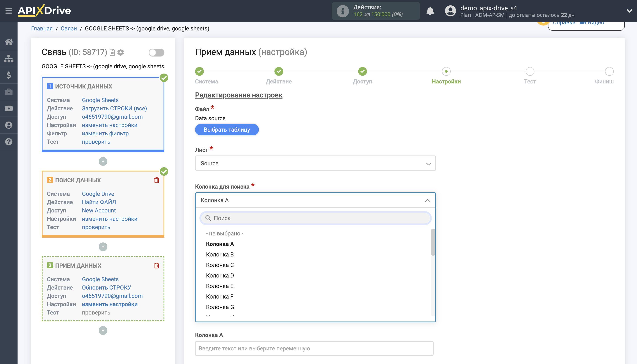Collapse the Колонка для поиска dropdown

pos(315,200)
